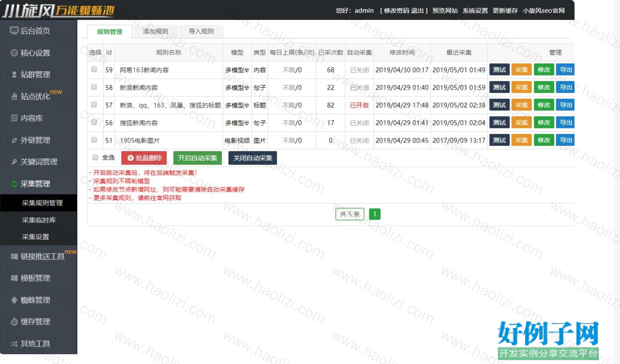Screen dimensions: 620x364
Task: Open 小旋风seo官网 link
Action: [544, 11]
